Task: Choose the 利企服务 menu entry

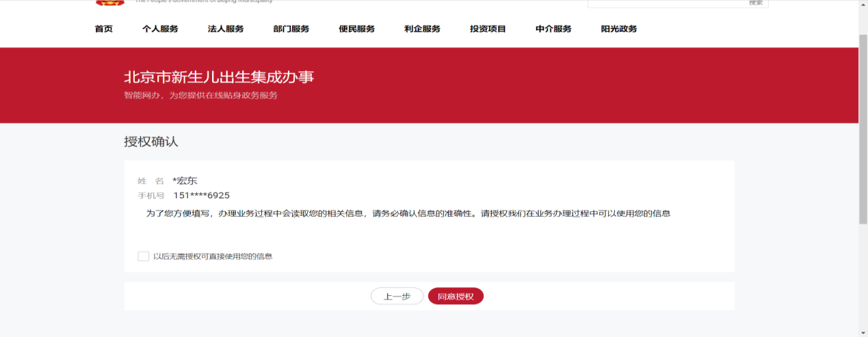Action: click(x=422, y=29)
